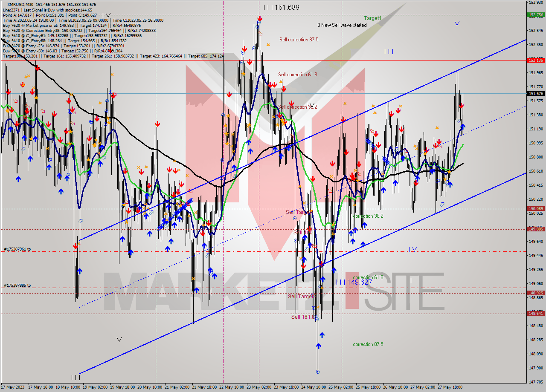This screenshot has height=392, width=546.
Task: Click the '149.627' wave label
Action: coord(359,282)
